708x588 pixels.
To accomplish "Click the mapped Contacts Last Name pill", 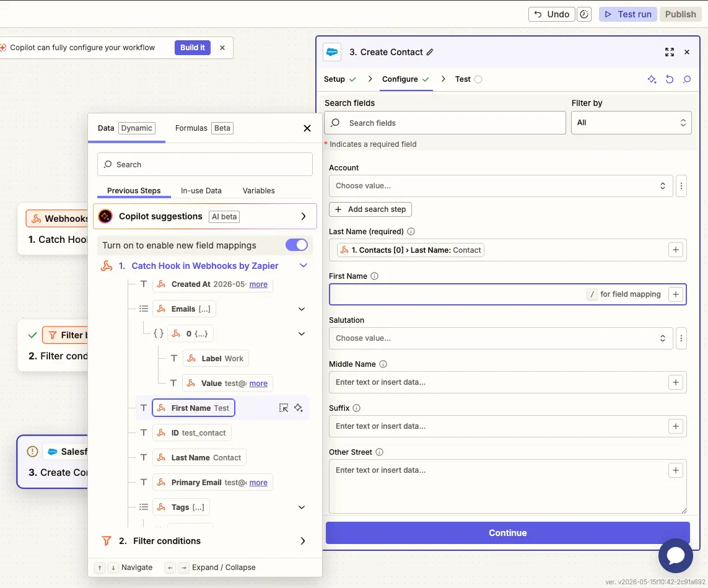I will click(411, 250).
